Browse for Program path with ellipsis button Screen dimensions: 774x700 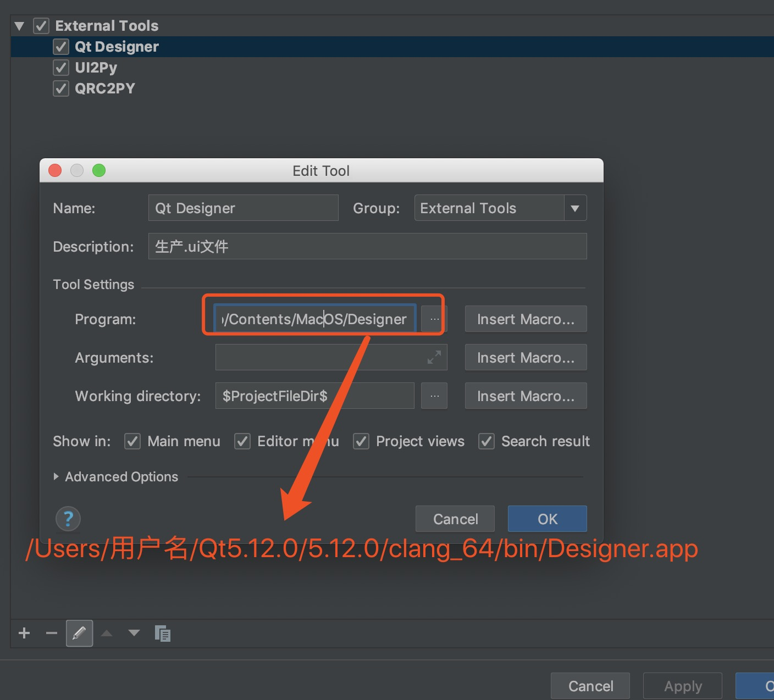pos(434,319)
